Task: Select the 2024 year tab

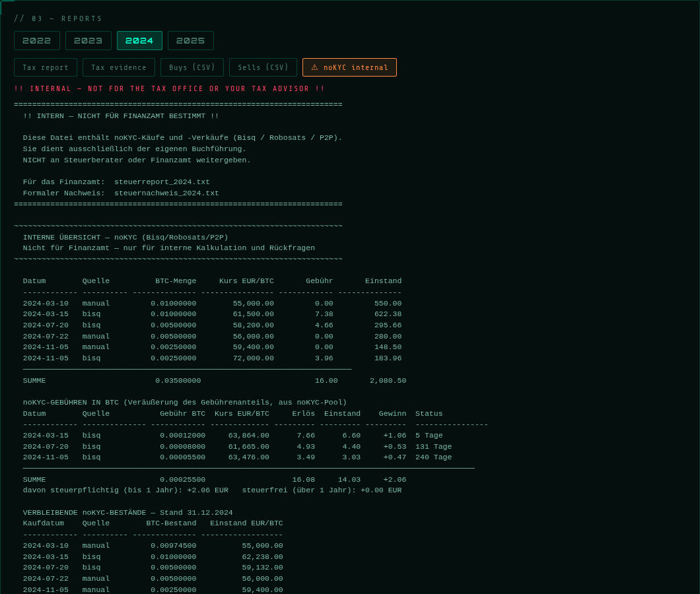Action: [139, 41]
